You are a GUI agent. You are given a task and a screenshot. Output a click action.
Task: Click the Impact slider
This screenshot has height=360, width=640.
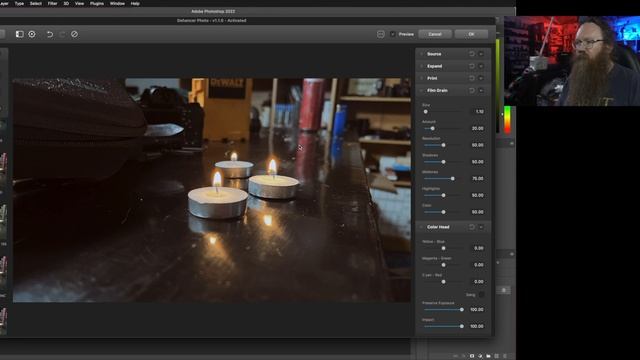(444, 326)
